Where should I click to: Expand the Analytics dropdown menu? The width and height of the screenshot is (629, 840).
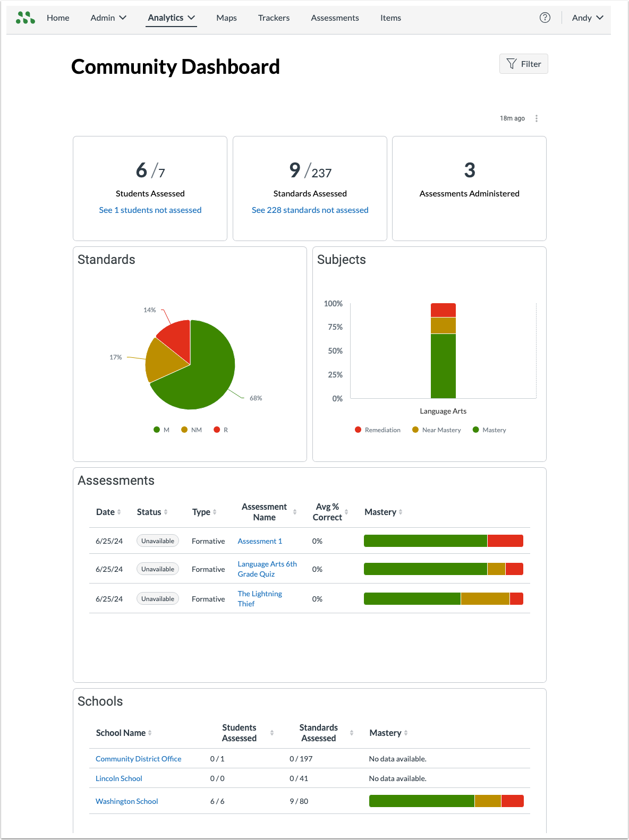tap(172, 18)
